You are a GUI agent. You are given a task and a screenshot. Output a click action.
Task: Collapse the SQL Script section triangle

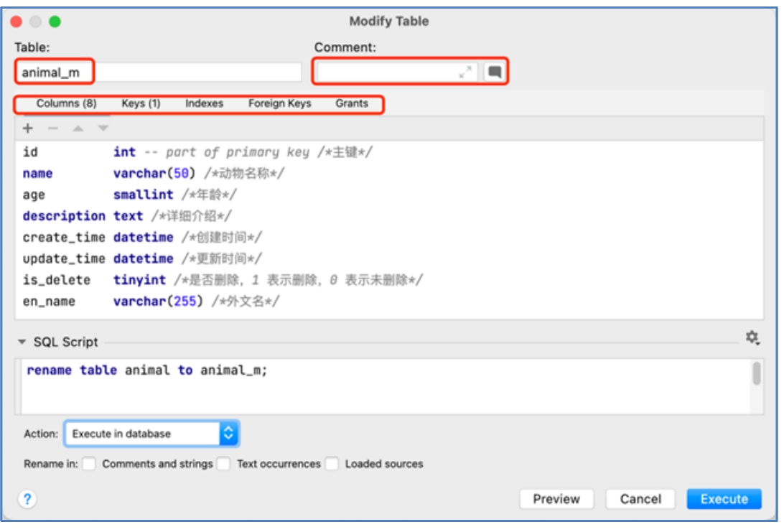click(22, 342)
